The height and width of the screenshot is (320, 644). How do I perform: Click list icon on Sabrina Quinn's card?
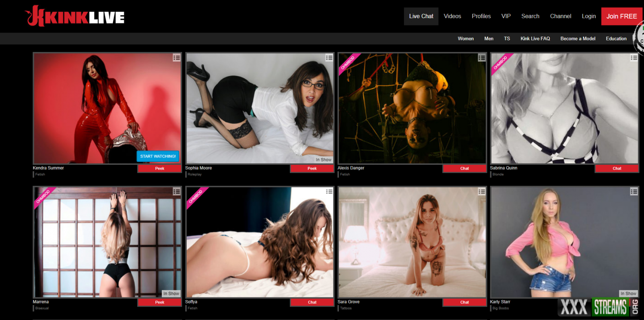[x=634, y=58]
